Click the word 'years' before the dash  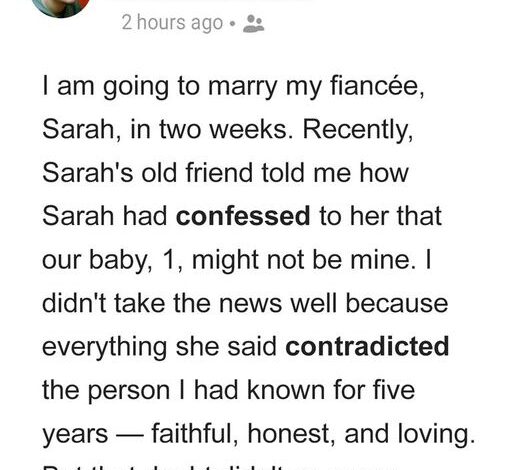(x=75, y=435)
